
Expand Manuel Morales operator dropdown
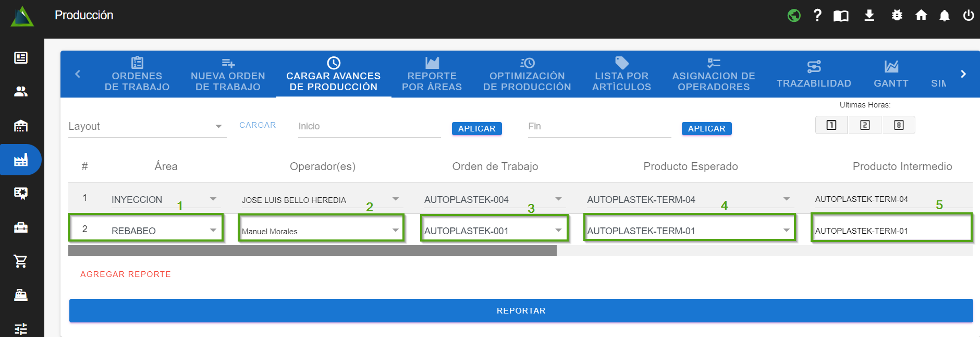coord(395,230)
